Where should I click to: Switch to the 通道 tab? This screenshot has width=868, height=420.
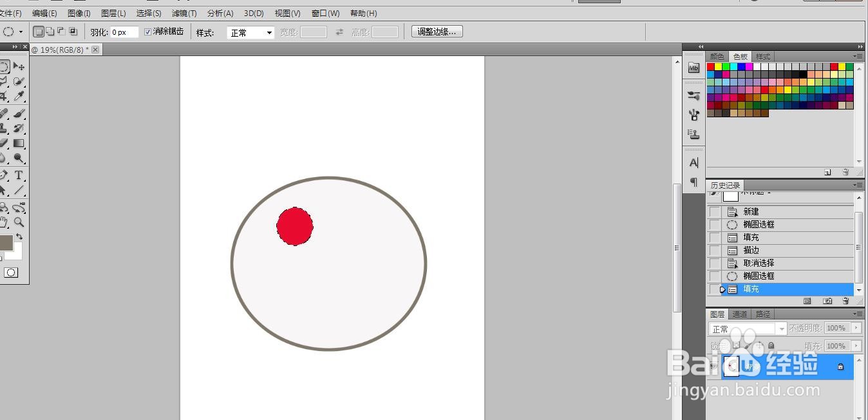[x=740, y=314]
